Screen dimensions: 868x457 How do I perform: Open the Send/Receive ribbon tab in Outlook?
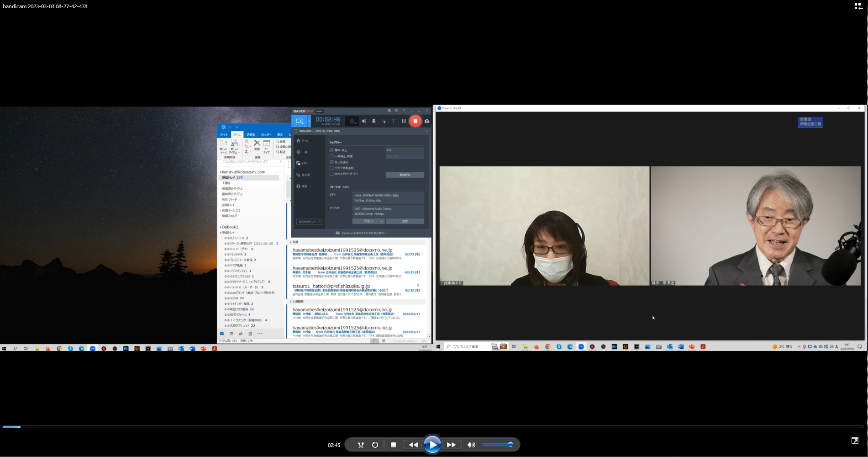[251, 135]
